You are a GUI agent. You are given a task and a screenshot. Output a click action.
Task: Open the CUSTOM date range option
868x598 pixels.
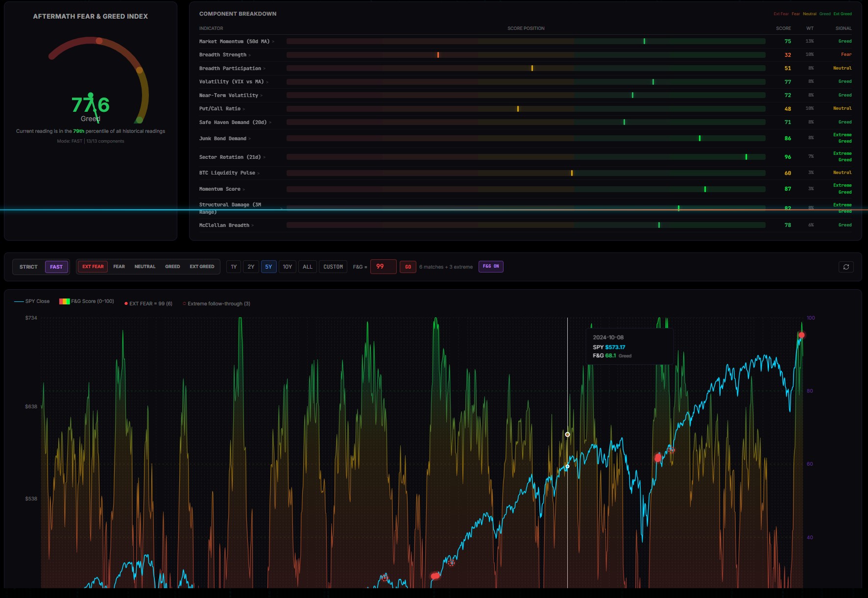click(x=333, y=267)
